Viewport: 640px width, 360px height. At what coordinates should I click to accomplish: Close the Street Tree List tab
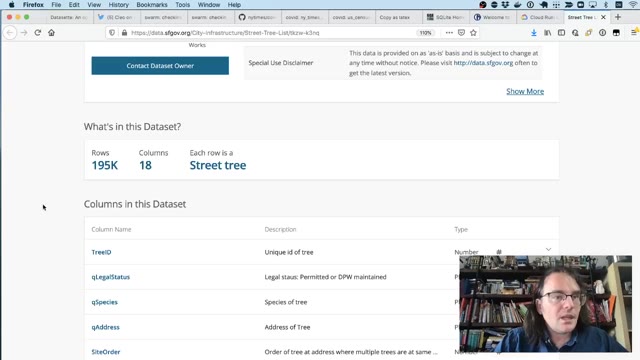tap(603, 17)
